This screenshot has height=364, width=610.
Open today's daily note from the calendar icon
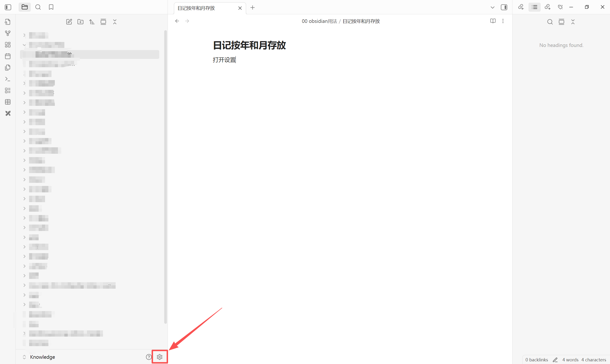[8, 56]
